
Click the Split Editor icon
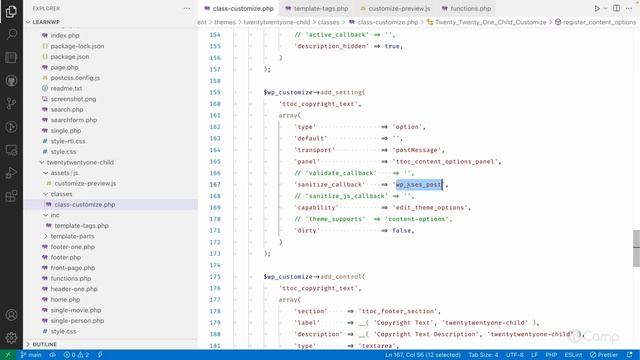(616, 9)
